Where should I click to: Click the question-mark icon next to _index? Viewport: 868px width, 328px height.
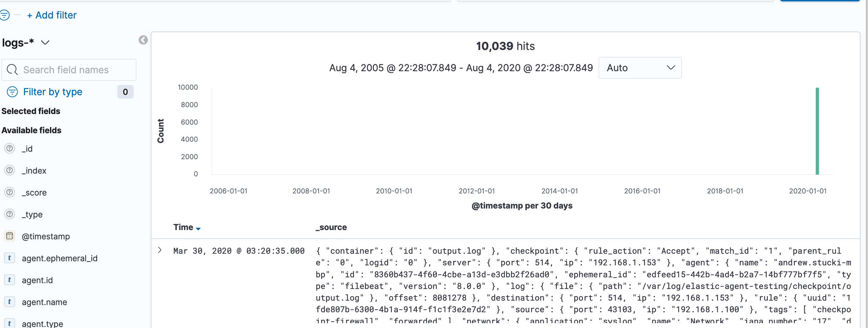10,170
